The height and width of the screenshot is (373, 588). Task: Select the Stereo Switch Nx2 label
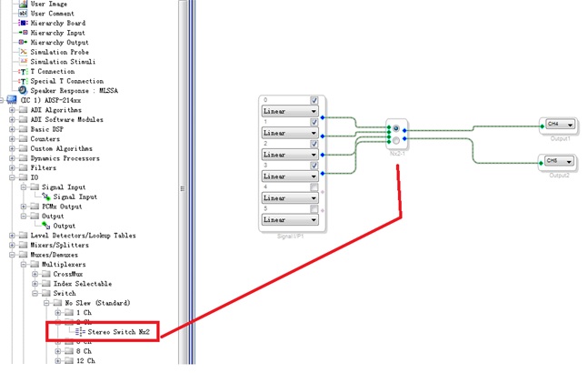pos(118,332)
